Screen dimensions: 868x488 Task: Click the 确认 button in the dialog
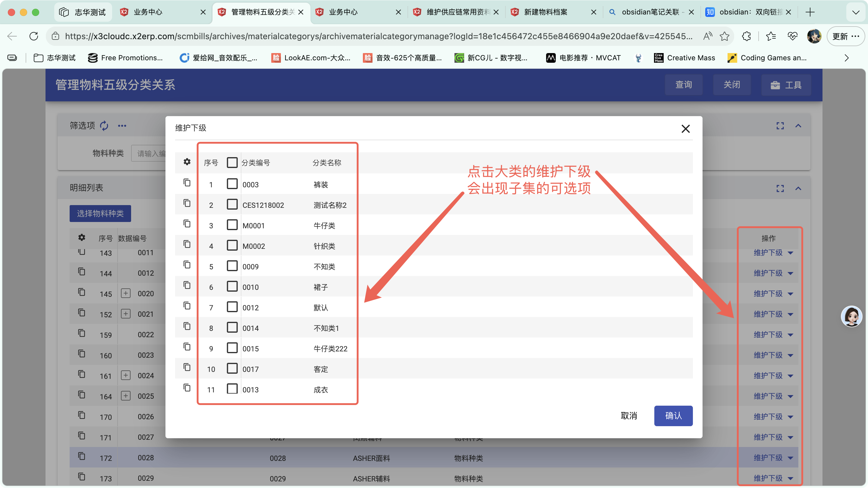(x=673, y=416)
